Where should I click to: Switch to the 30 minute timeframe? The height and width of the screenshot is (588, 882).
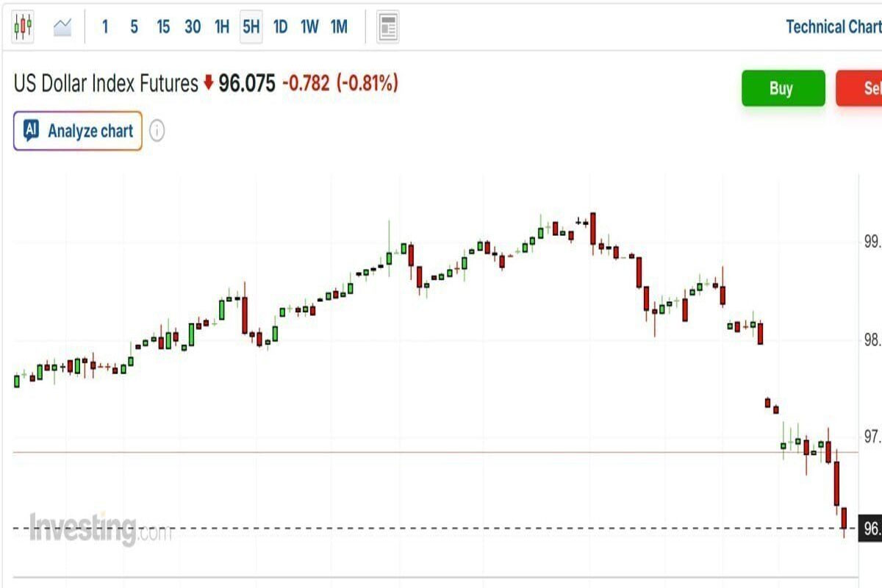click(193, 27)
